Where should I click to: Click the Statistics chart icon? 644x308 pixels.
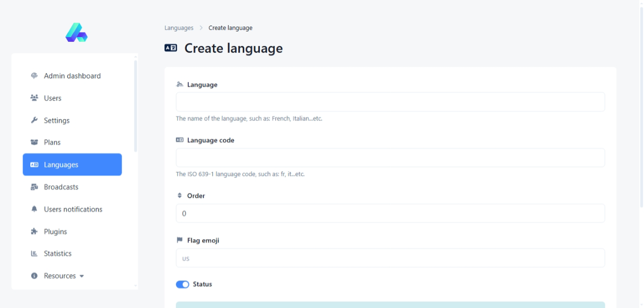34,254
